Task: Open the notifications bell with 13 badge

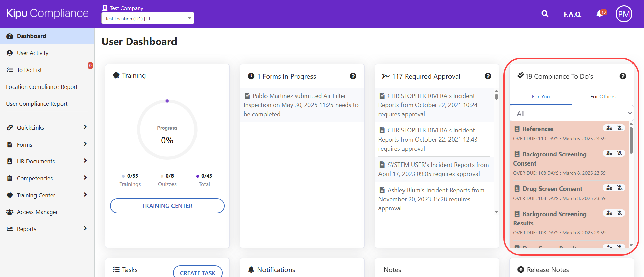Action: coord(600,14)
